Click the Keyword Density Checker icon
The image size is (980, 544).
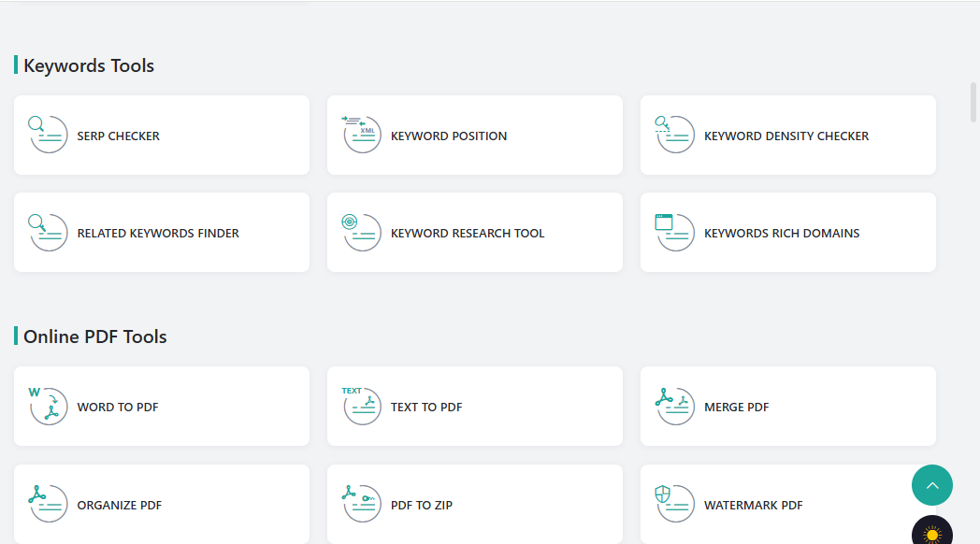click(675, 135)
